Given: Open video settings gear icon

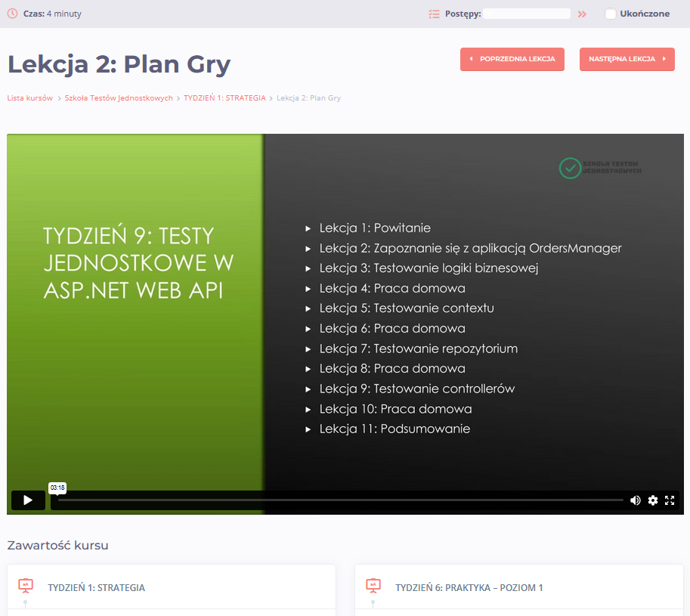Looking at the screenshot, I should (x=653, y=500).
